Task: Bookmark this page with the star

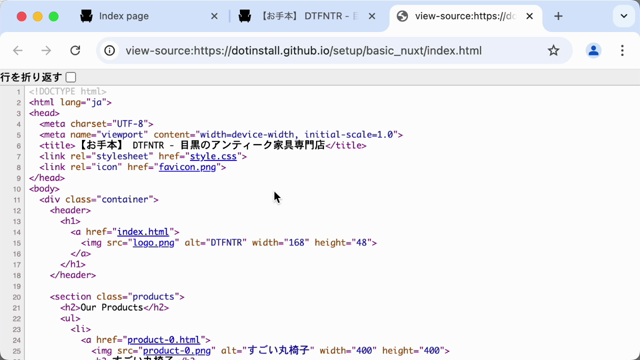Action: coord(553,51)
